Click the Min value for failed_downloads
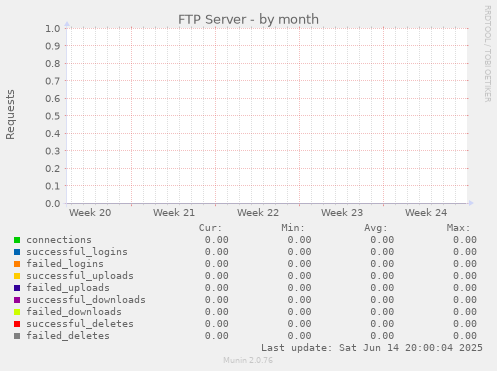This screenshot has height=371, width=497. pos(299,312)
